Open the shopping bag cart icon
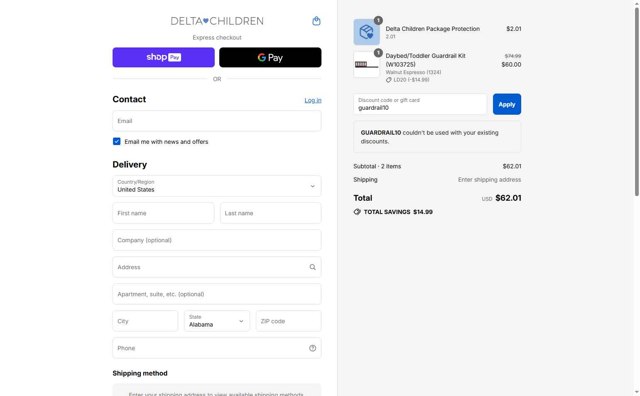Image resolution: width=640 pixels, height=396 pixels. click(x=316, y=21)
